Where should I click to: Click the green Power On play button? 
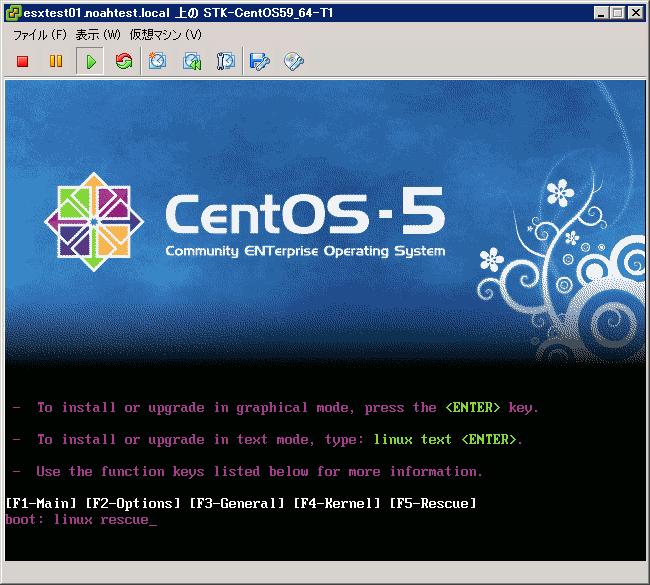point(90,62)
